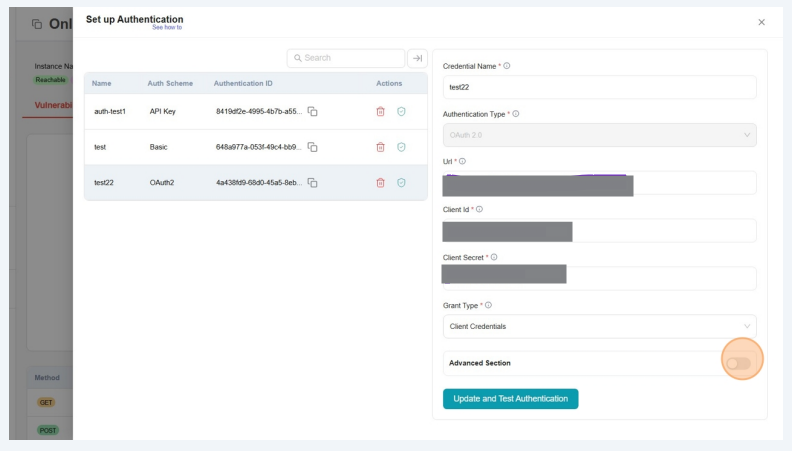Click API Key auth scheme cell

163,112
